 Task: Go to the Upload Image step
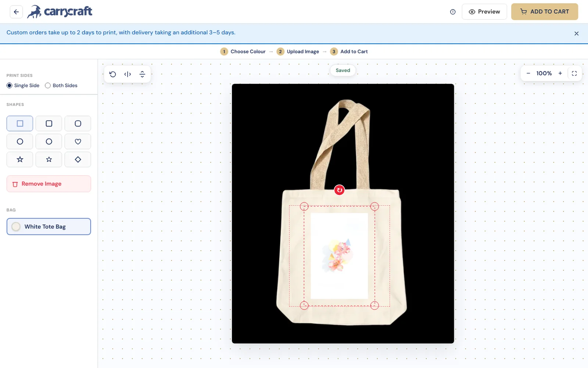(298, 52)
